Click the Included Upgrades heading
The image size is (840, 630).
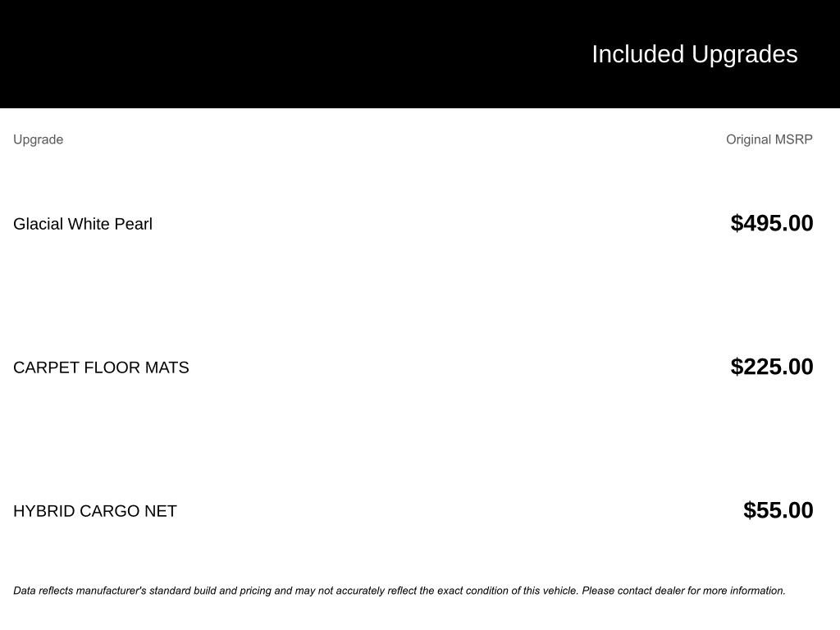pyautogui.click(x=694, y=54)
